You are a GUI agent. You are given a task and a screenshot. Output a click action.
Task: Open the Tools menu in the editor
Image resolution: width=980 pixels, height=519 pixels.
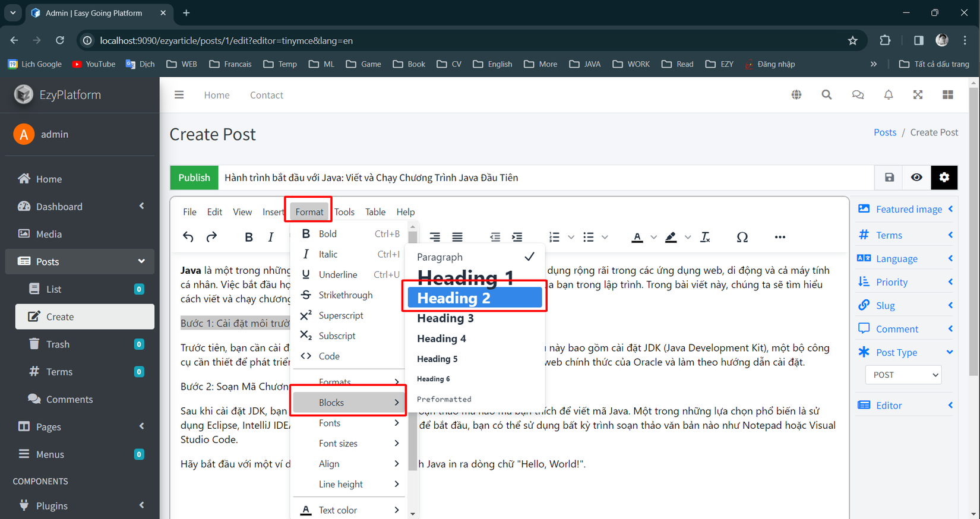(x=344, y=212)
